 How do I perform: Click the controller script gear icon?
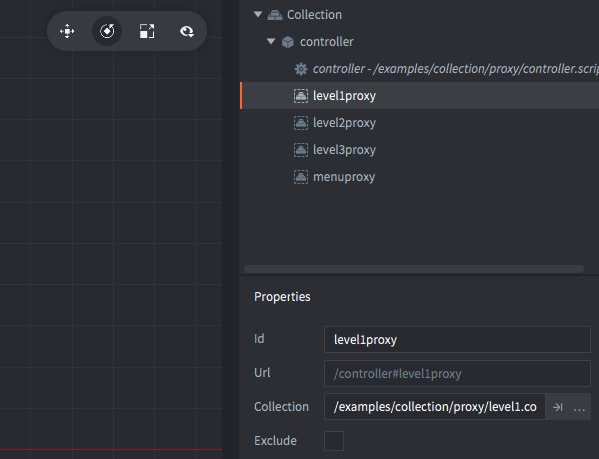301,69
